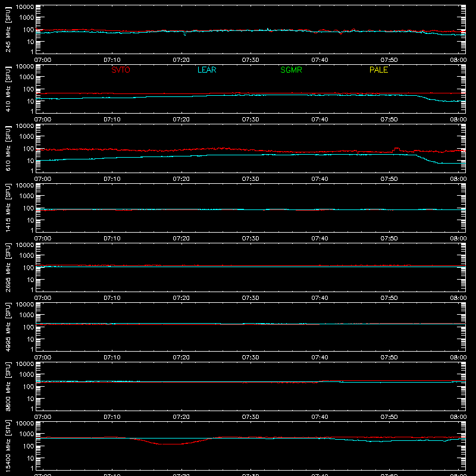The image size is (476, 476).
Task: Select the 410 MHz [SFU] axis title
Action: pyautogui.click(x=8, y=89)
